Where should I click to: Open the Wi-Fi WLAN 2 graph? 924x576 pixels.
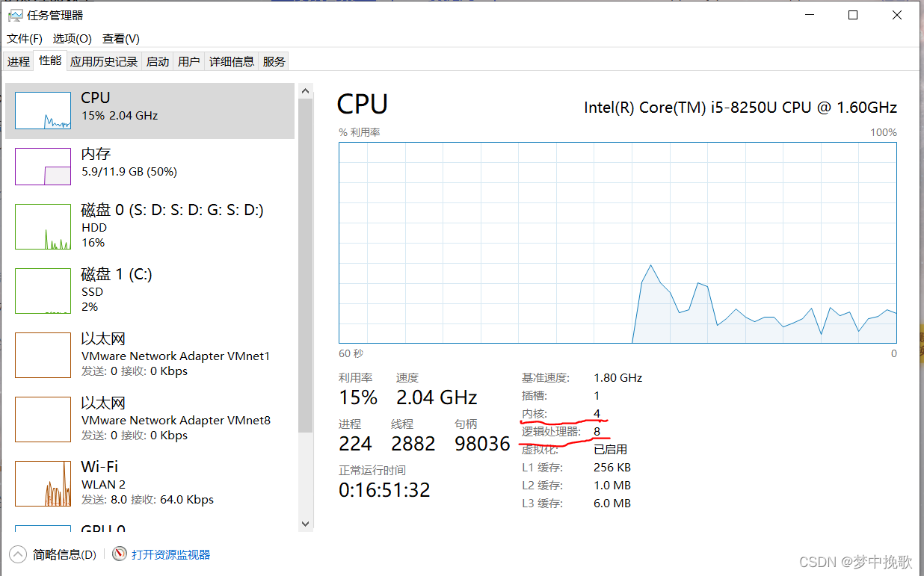click(x=43, y=483)
